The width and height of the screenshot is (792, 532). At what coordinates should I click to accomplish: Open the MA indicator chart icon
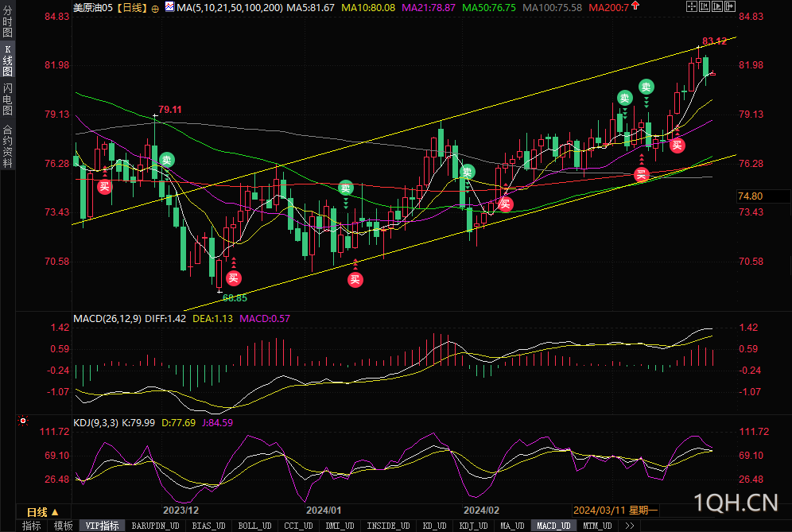pyautogui.click(x=169, y=6)
